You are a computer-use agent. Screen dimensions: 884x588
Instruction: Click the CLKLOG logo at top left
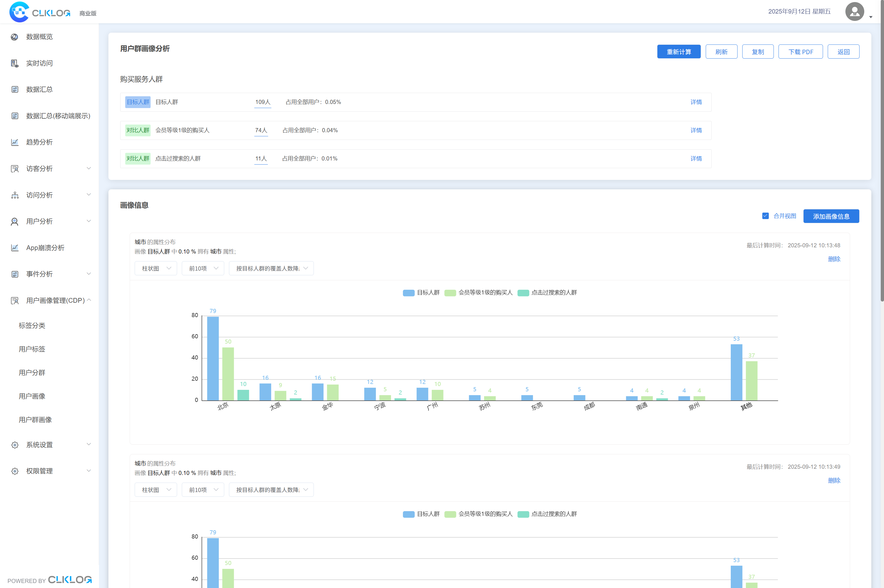40,12
